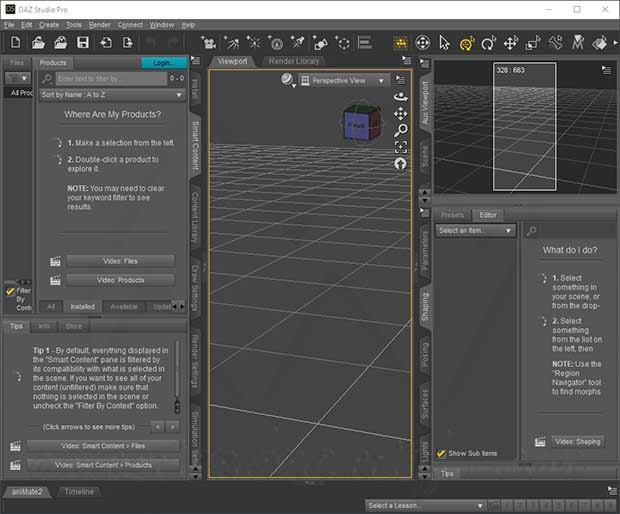Open the category filter dropdown in Smart Content
The width and height of the screenshot is (620, 514).
pos(18,78)
